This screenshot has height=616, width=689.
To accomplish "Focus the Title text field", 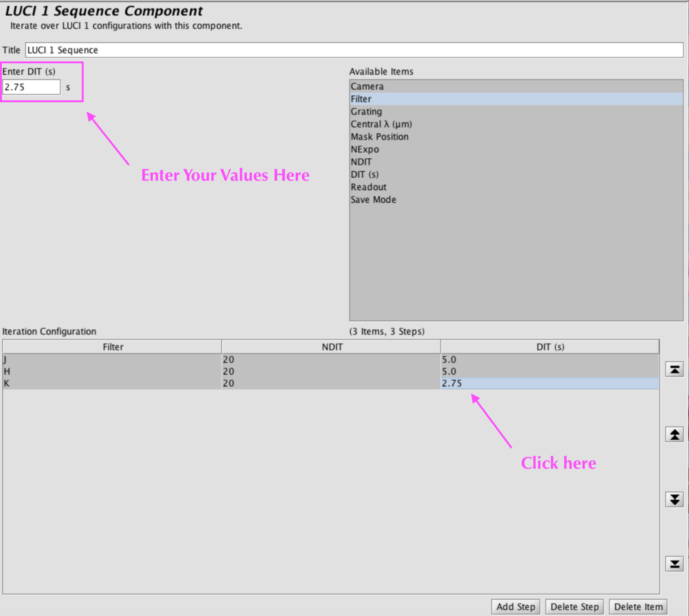I will pos(354,50).
